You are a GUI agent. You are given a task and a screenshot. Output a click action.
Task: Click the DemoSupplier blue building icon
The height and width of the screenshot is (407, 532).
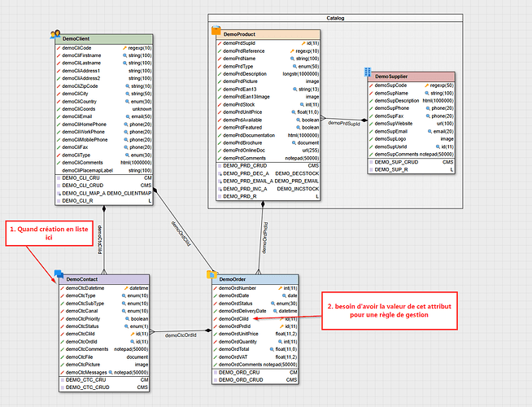point(367,73)
